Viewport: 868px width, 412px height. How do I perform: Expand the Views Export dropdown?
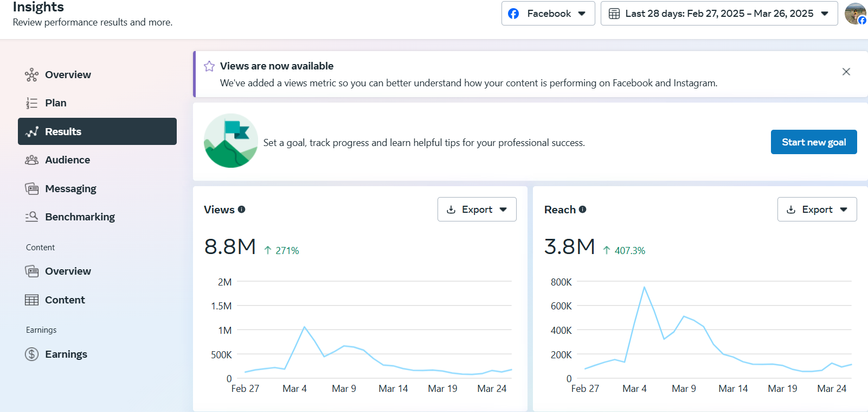pos(477,210)
